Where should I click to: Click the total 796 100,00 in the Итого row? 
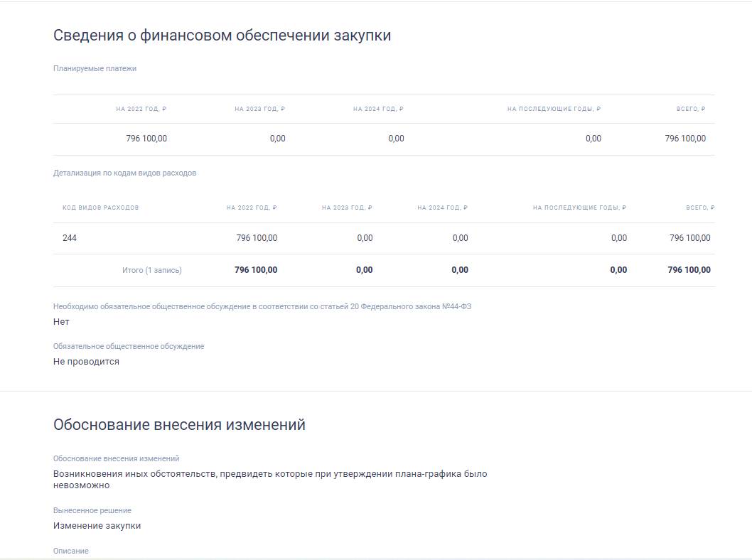(688, 269)
